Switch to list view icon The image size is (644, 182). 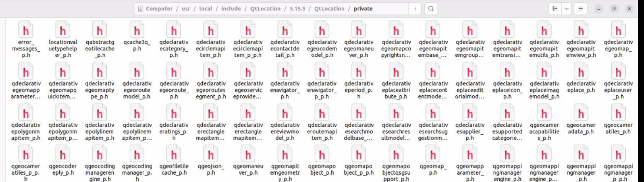pyautogui.click(x=555, y=9)
